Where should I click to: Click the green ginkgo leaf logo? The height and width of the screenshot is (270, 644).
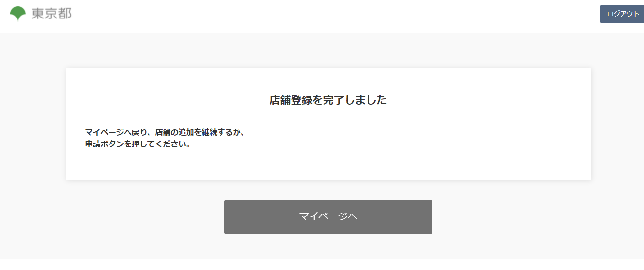click(x=18, y=14)
